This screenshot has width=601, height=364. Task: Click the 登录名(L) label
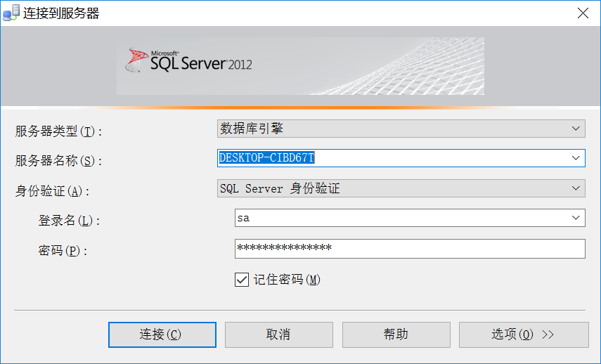point(69,221)
